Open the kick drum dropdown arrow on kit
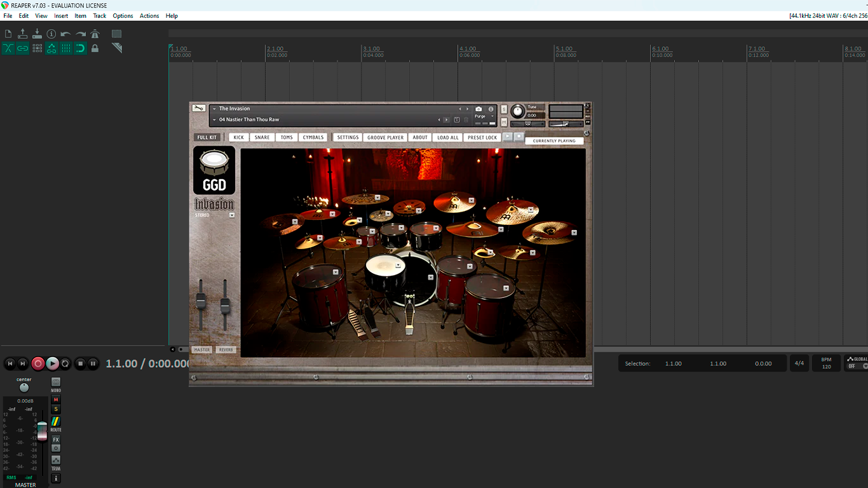 [431, 277]
